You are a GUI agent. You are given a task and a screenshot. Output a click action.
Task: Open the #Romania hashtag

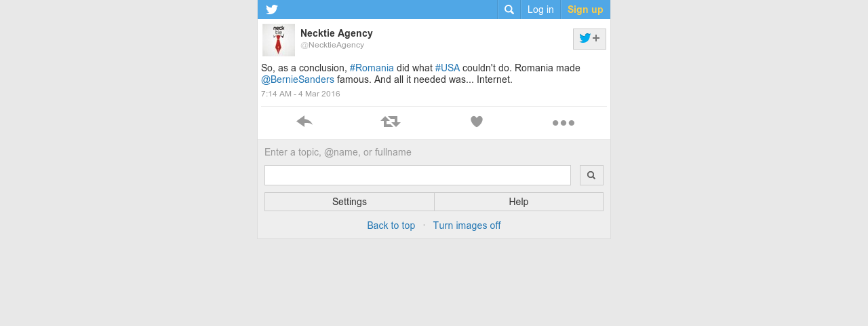(x=372, y=68)
